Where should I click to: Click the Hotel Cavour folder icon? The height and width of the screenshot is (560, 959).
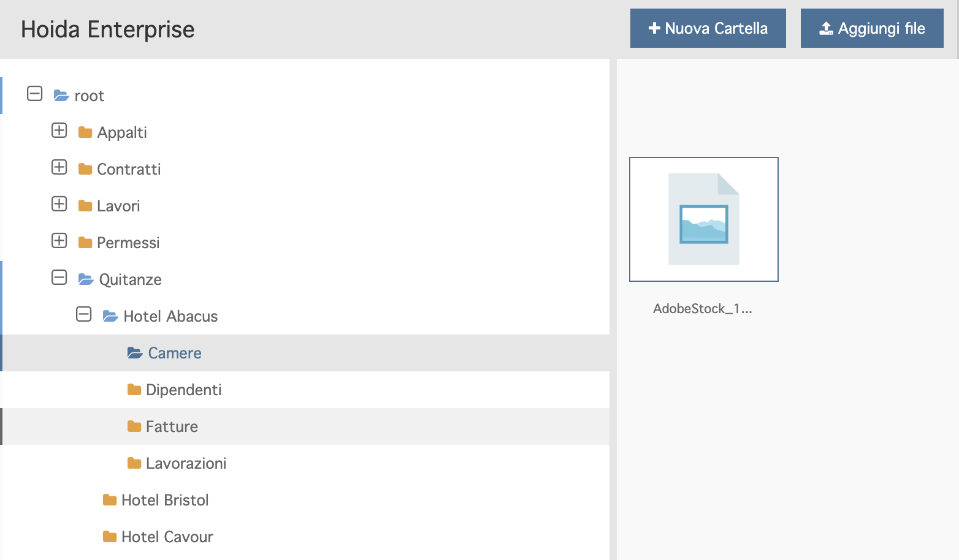pyautogui.click(x=110, y=537)
